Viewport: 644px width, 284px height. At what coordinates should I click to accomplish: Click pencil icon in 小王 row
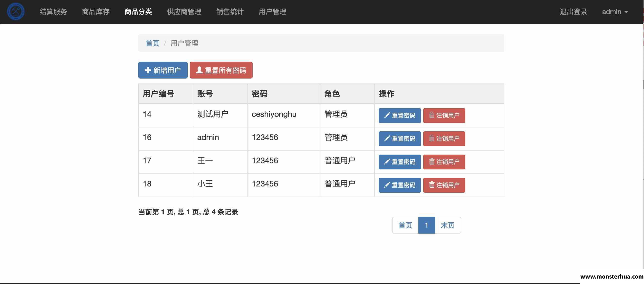(387, 185)
